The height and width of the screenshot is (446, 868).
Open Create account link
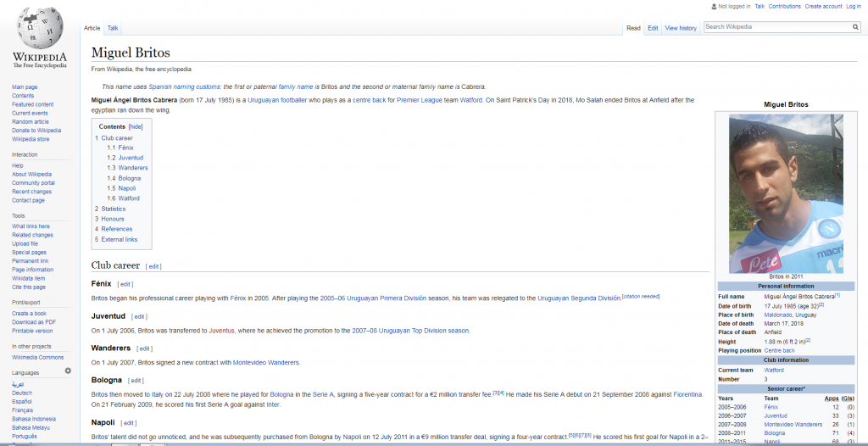point(823,6)
